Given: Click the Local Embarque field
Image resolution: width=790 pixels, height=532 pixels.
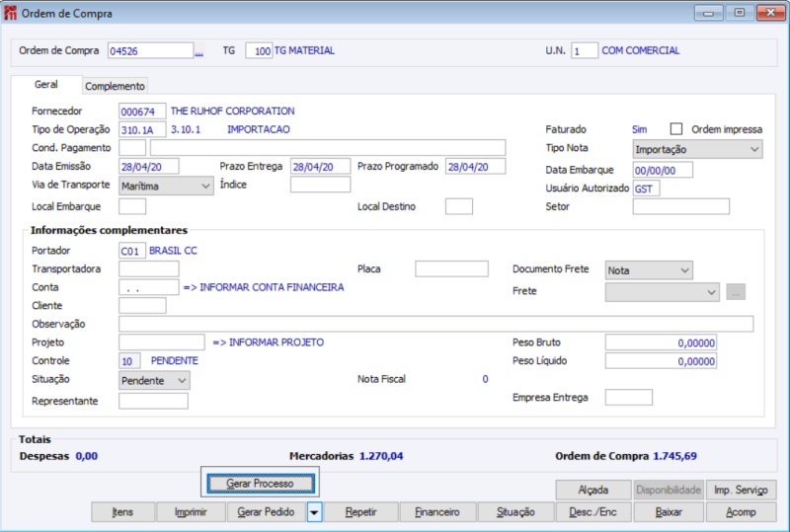Looking at the screenshot, I should click(x=132, y=206).
